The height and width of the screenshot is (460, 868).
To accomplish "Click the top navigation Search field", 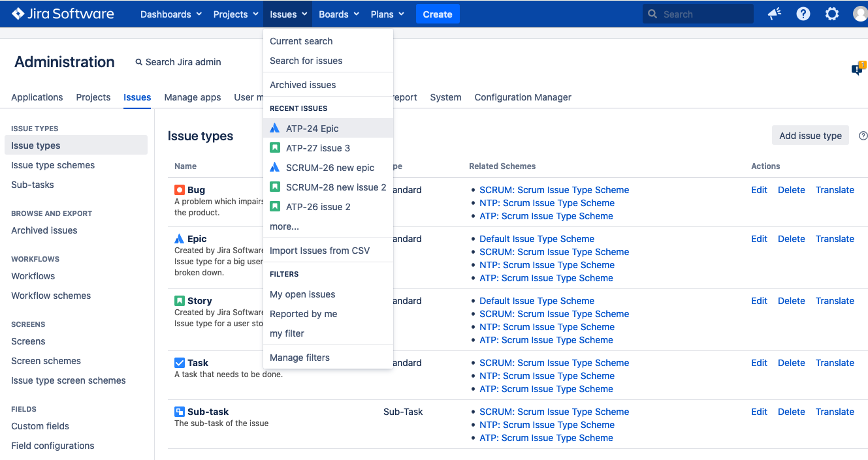I will pyautogui.click(x=698, y=14).
